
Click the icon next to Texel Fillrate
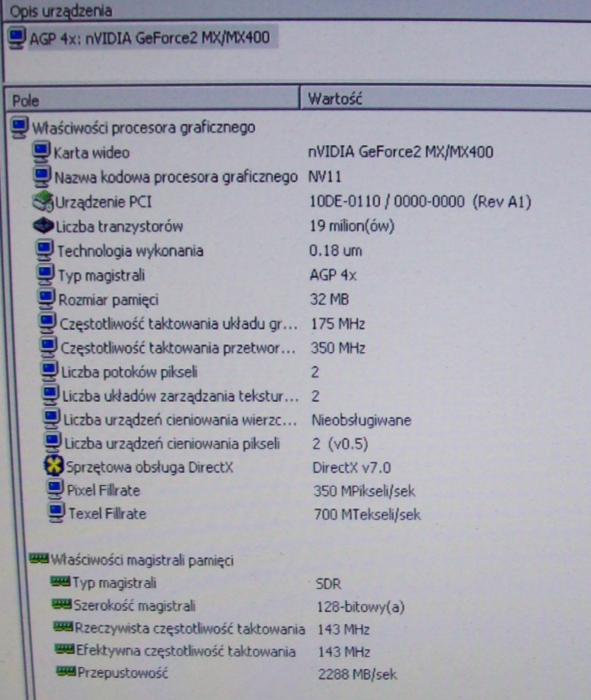pyautogui.click(x=57, y=513)
